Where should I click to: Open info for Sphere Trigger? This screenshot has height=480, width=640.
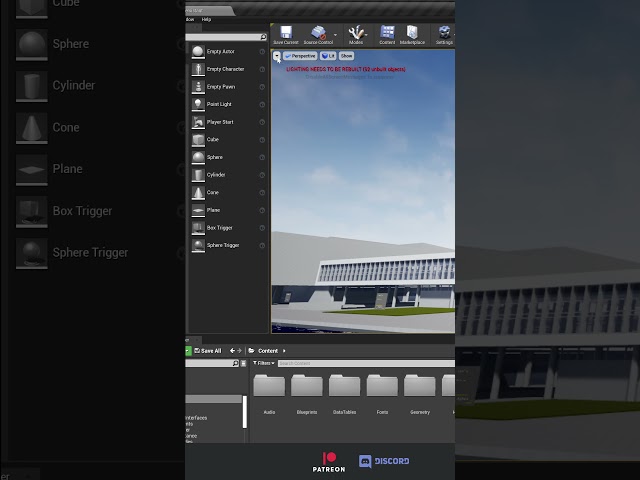pyautogui.click(x=262, y=246)
